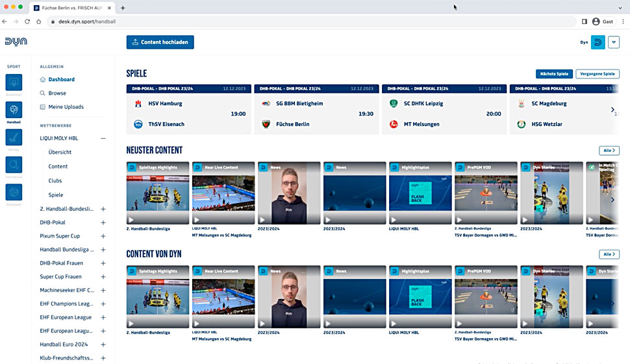Advance the Neuster Content carousel arrow

(612, 200)
